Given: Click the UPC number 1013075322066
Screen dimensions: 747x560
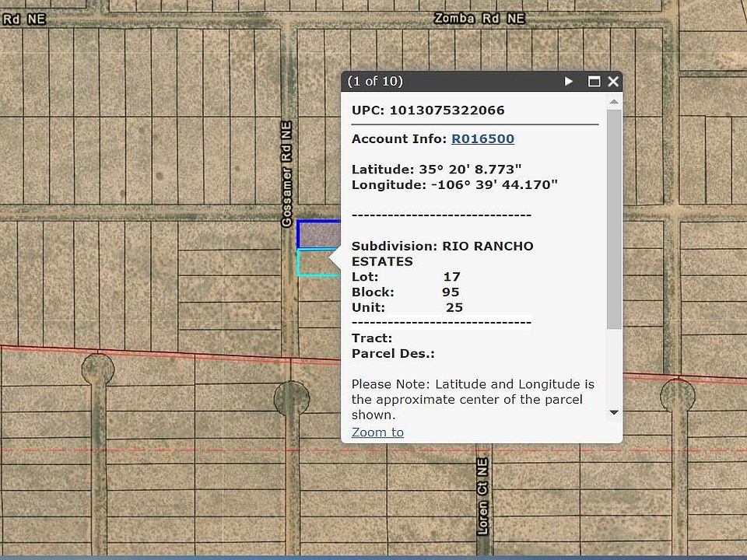Looking at the screenshot, I should [447, 110].
